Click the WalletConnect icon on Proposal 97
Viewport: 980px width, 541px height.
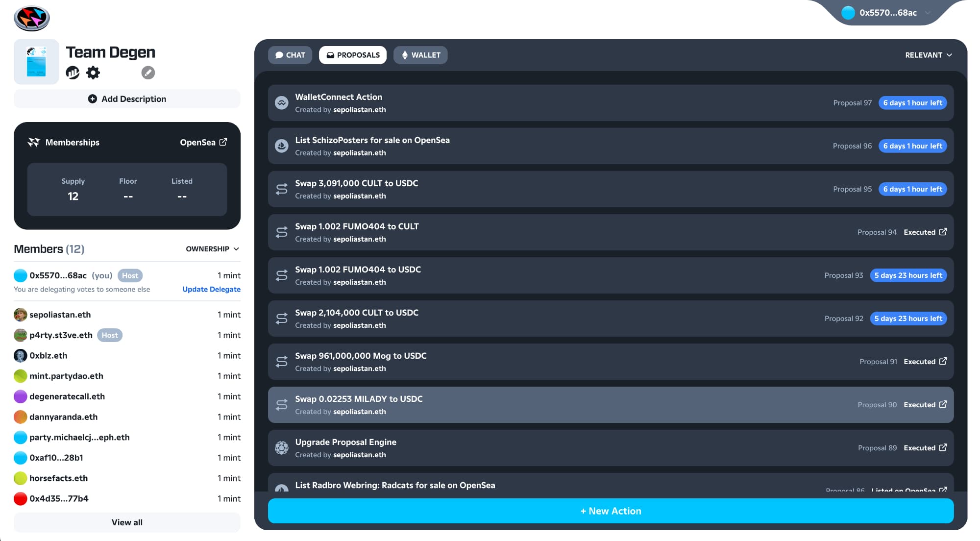[282, 103]
